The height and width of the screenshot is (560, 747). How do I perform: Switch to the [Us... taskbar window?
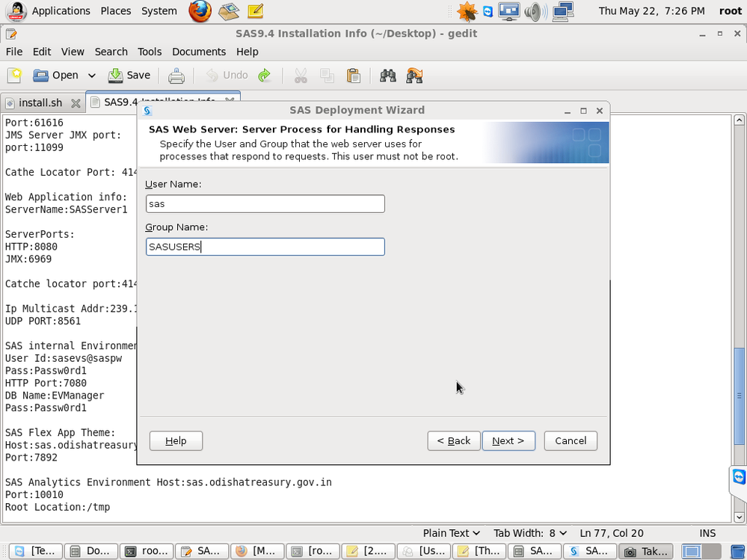pos(423,551)
